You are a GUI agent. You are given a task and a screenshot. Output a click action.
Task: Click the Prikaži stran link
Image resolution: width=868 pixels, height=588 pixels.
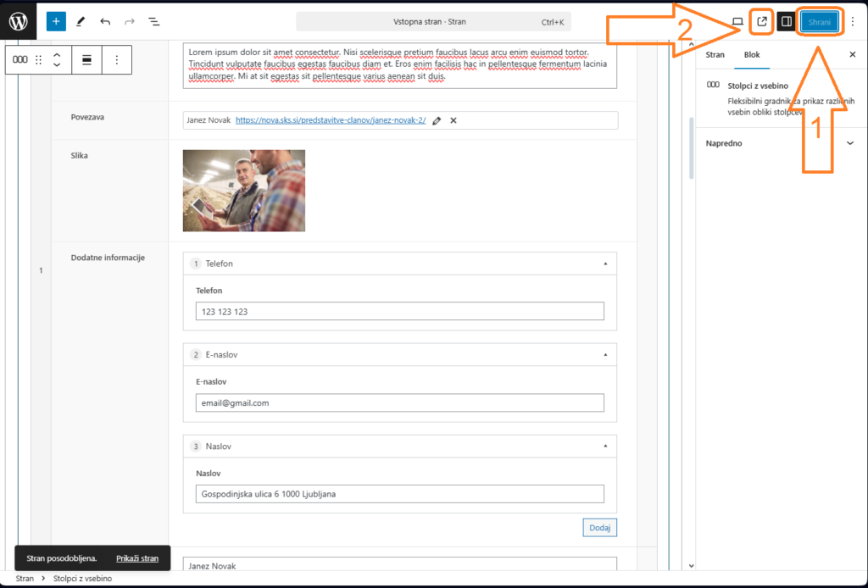pos(137,558)
